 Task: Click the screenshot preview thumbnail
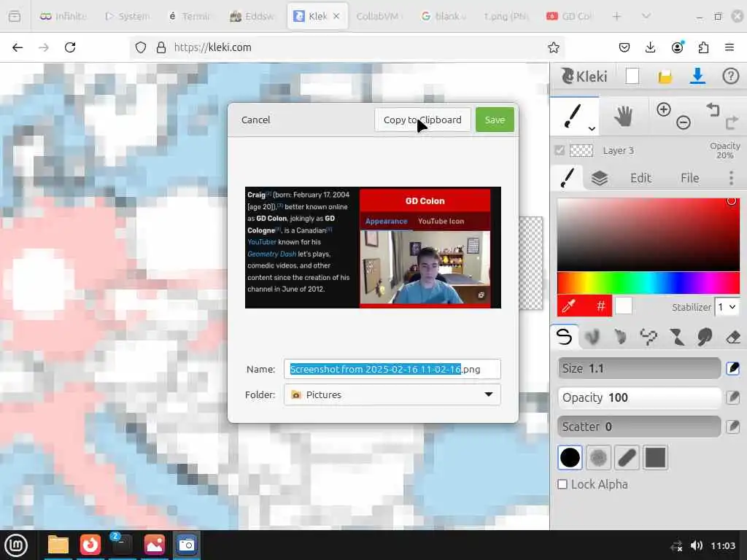coord(373,247)
